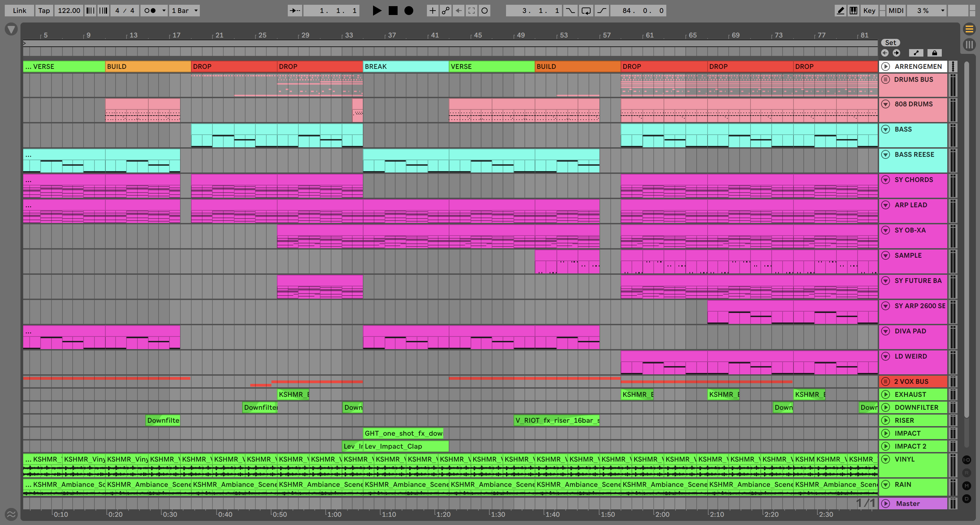980x525 pixels.
Task: Click the Tap tempo button
Action: (44, 11)
